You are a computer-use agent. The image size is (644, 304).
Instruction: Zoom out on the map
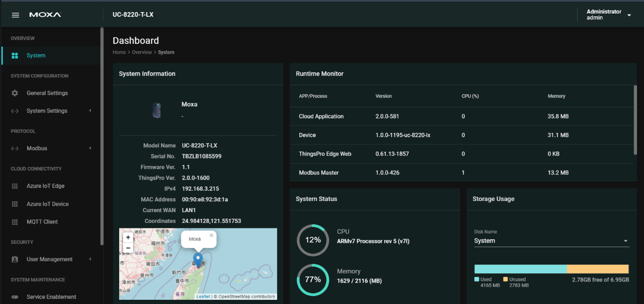tap(128, 248)
